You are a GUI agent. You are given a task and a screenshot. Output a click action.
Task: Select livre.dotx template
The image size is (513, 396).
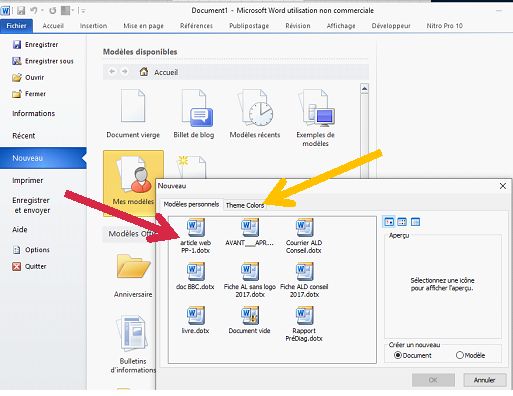[195, 320]
